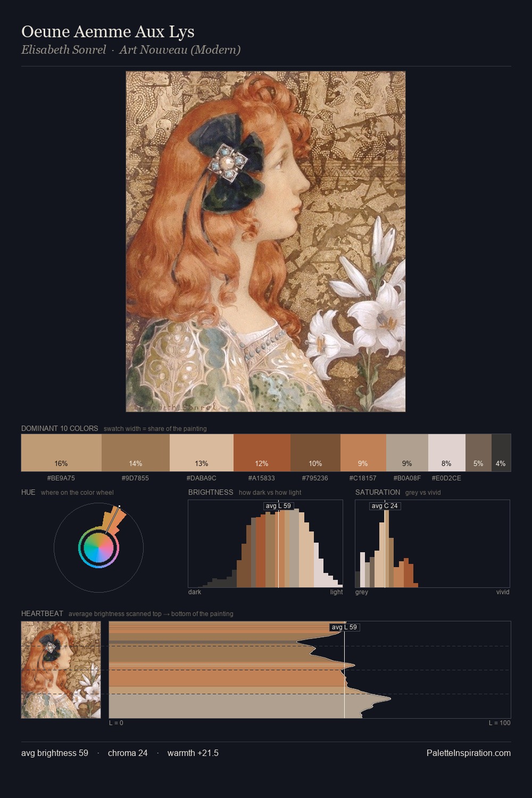Click hex code text #A15833
Viewport: 532px width, 798px height.
pos(261,478)
